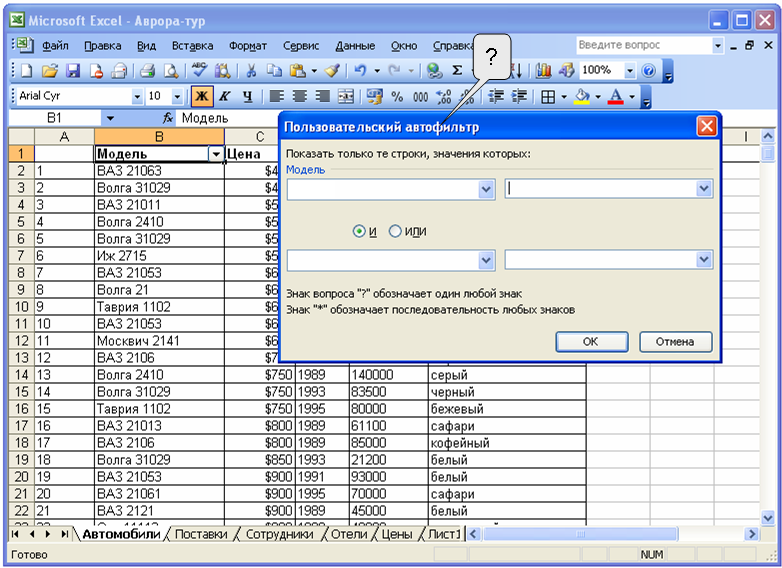Click the Print printer icon

coord(147,71)
